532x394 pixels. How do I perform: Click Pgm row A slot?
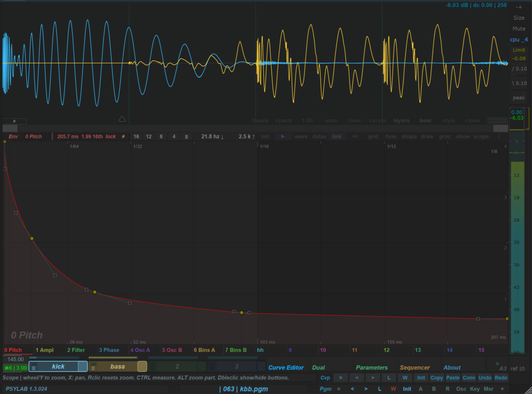420,389
